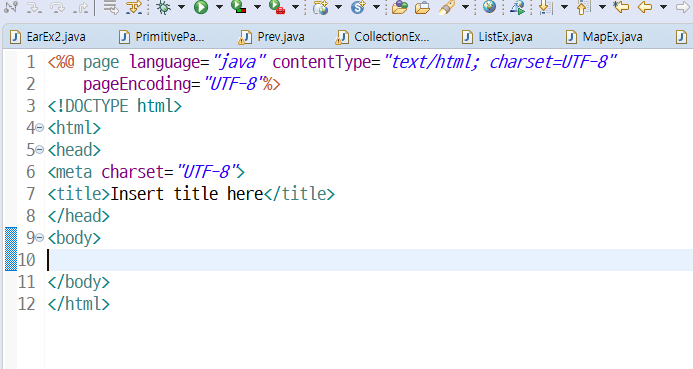Screen dimensions: 693x369
Task: Click the Step Return debug icon
Action: (x=80, y=7)
